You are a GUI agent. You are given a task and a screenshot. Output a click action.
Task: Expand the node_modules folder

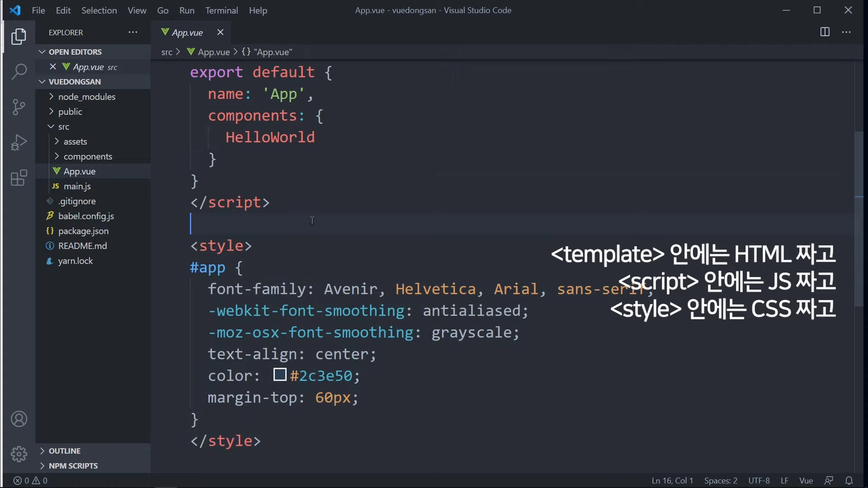coord(87,97)
